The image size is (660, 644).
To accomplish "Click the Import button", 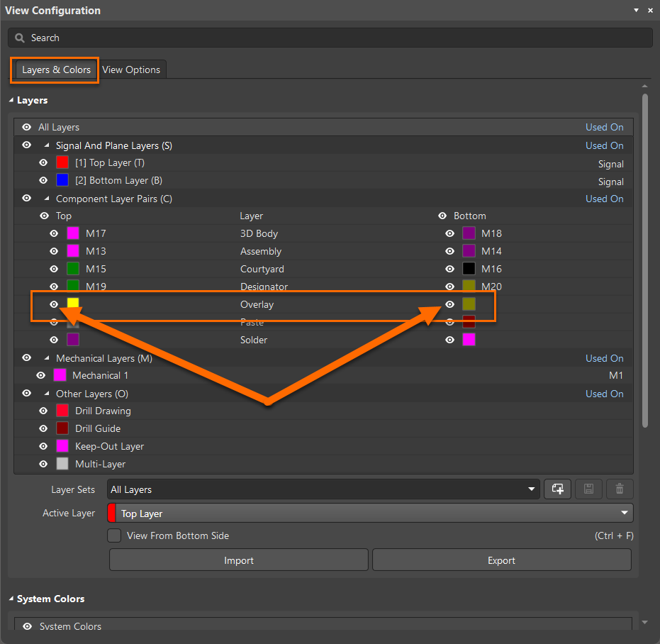I will coord(239,560).
